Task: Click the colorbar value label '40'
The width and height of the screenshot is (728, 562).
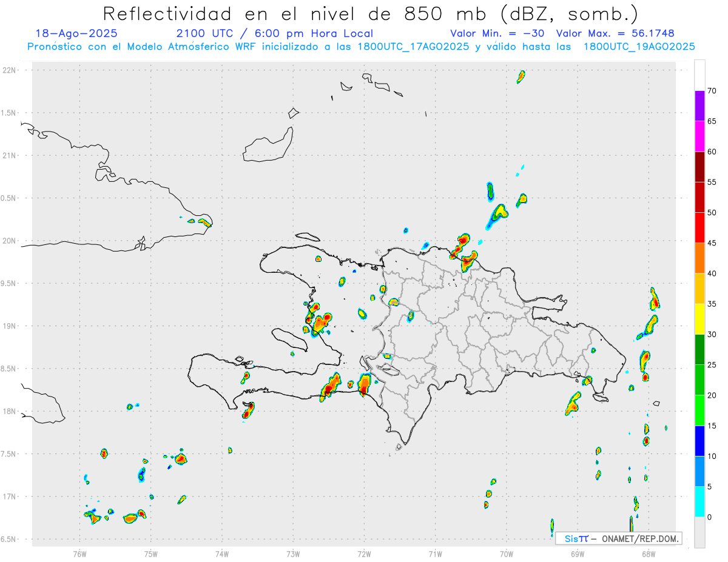Action: click(712, 273)
